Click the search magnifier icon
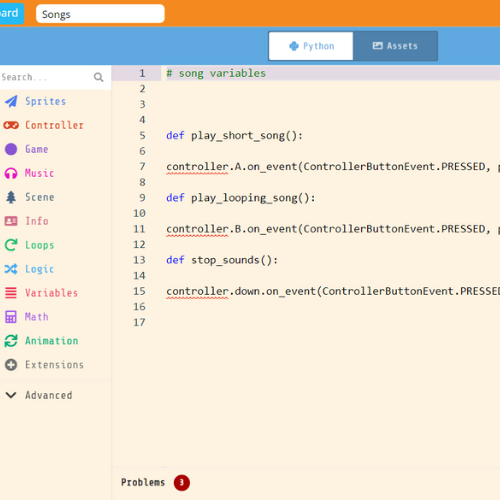This screenshot has width=500, height=500. [x=98, y=77]
